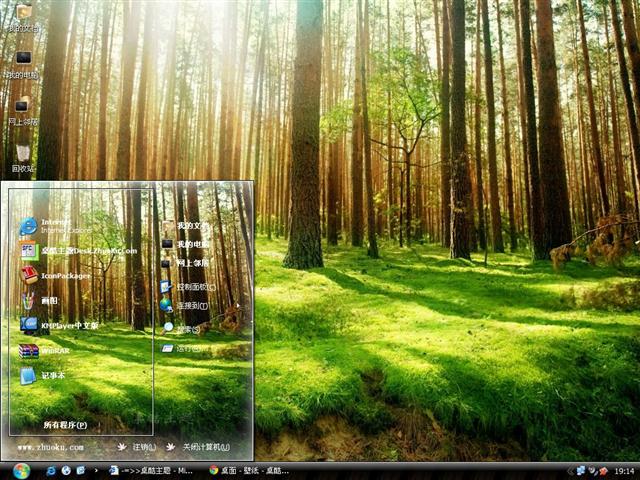Click the 注销(L) log off button

(137, 447)
